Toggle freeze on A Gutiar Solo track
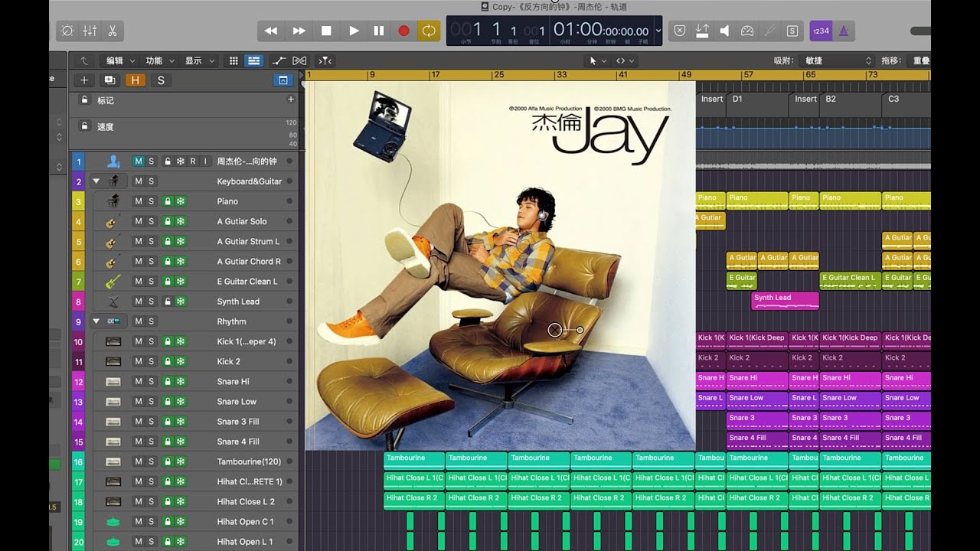 [x=181, y=221]
